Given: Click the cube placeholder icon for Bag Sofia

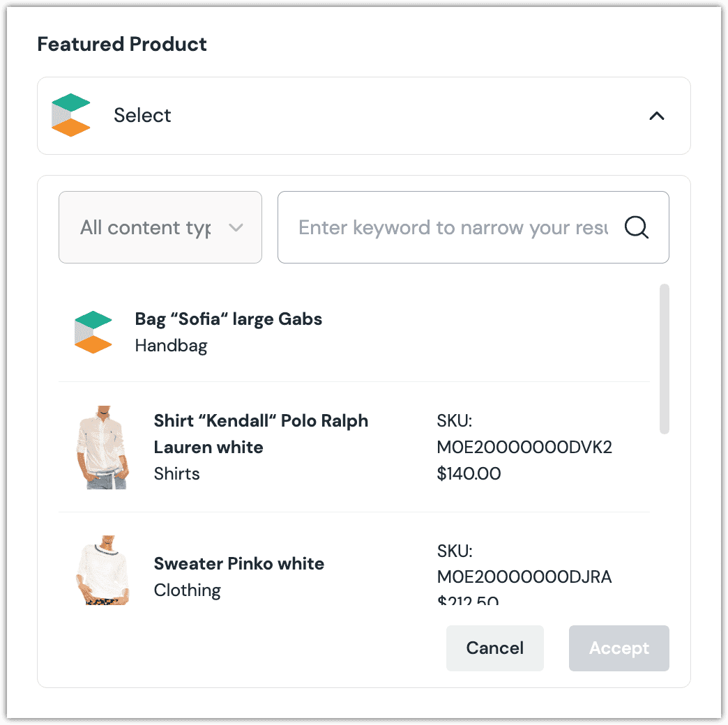Looking at the screenshot, I should coord(93,331).
